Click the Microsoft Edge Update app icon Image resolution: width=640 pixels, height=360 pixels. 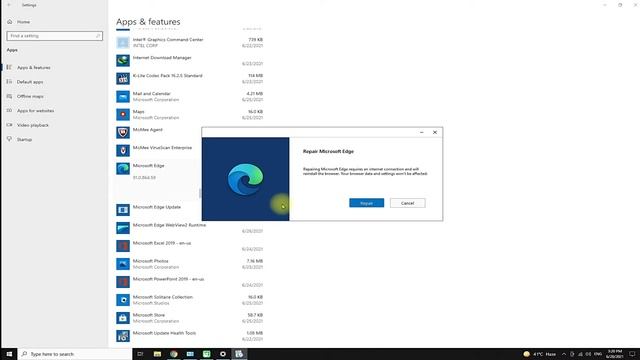123,210
